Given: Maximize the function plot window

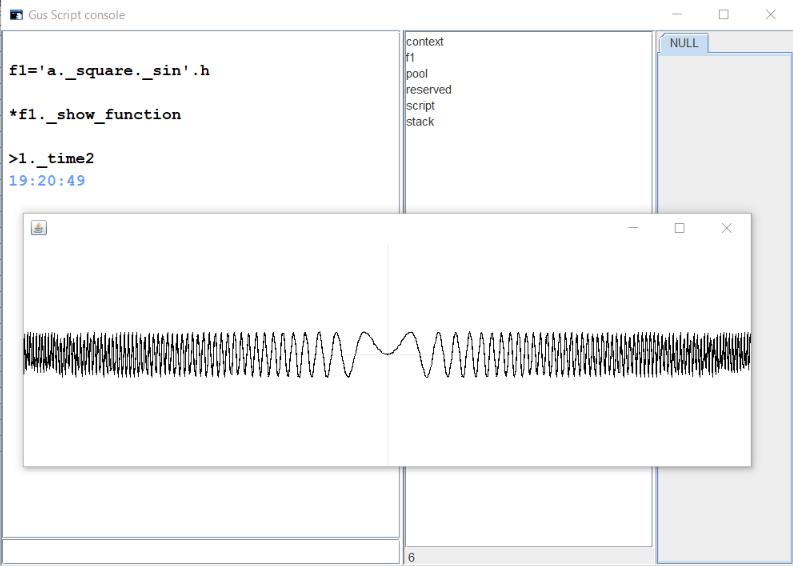Looking at the screenshot, I should [680, 228].
